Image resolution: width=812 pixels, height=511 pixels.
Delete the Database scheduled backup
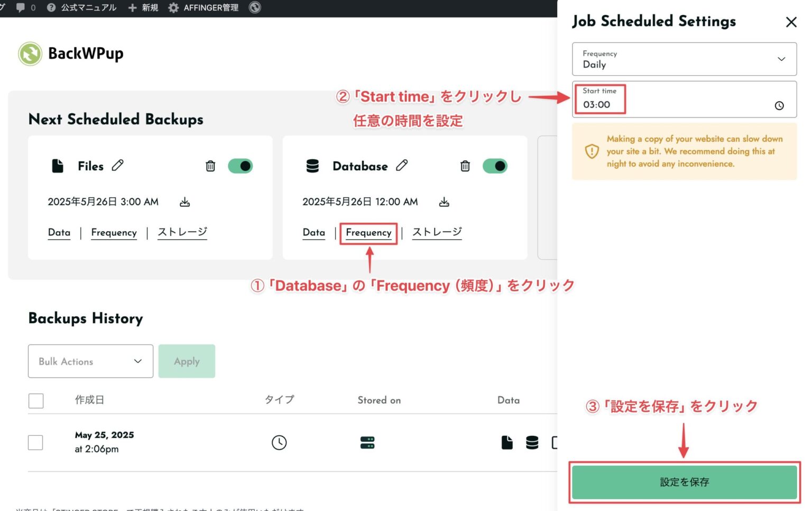coord(465,166)
